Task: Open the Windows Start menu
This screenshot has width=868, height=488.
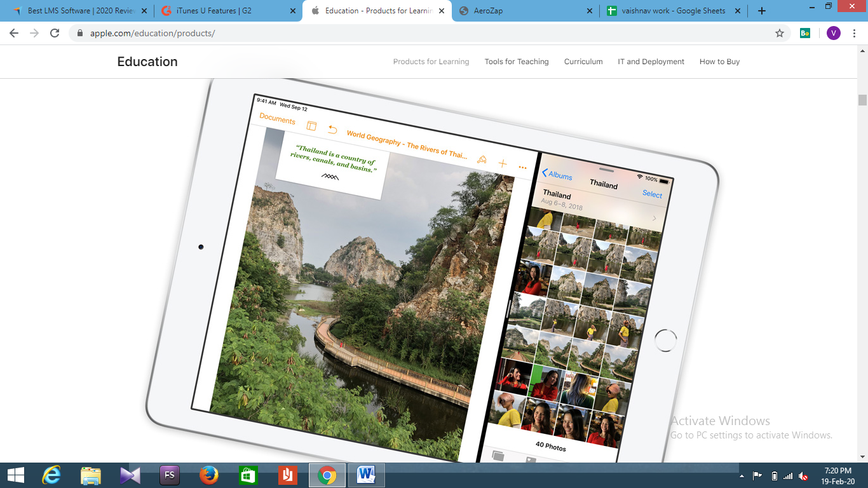Action: [x=15, y=475]
